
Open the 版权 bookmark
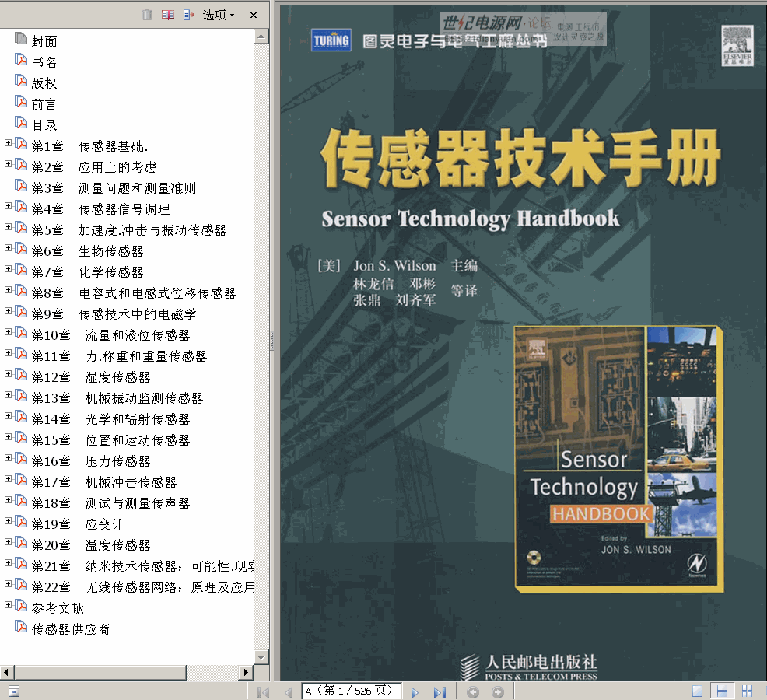pos(44,83)
